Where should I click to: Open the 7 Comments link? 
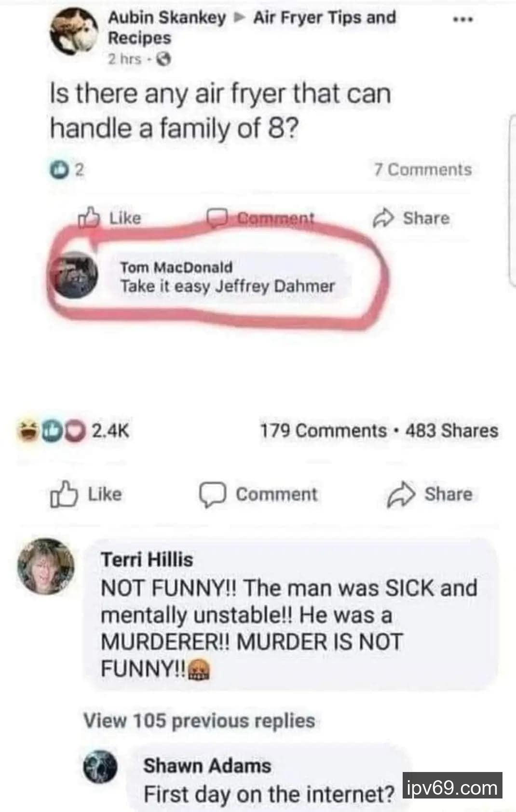[x=422, y=170]
